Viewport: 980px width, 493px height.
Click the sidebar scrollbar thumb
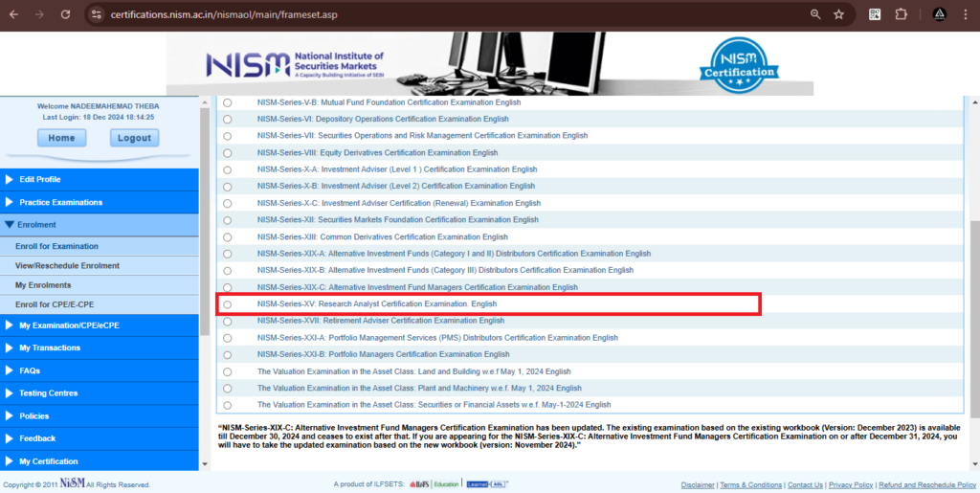(x=205, y=222)
